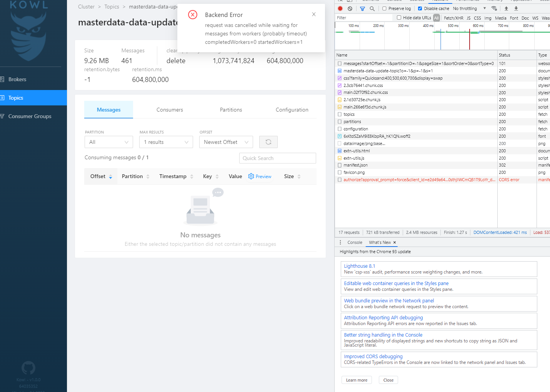Filter requests by CSS type

coord(477,18)
